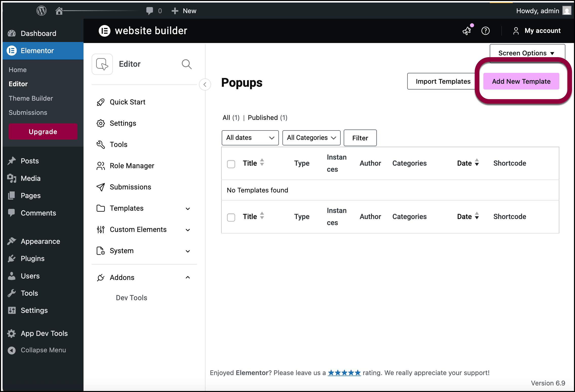The image size is (575, 392).
Task: Open the Role Manager menu item
Action: coord(132,166)
